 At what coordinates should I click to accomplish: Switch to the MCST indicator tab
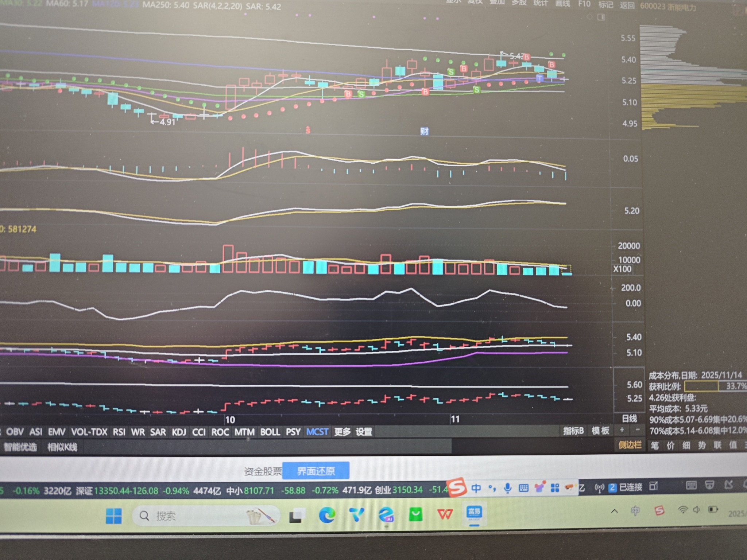coord(317,432)
